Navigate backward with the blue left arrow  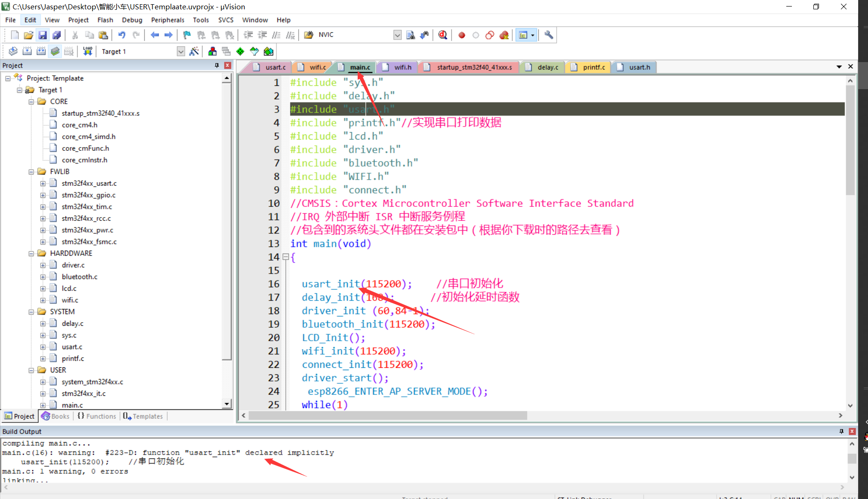pos(155,35)
